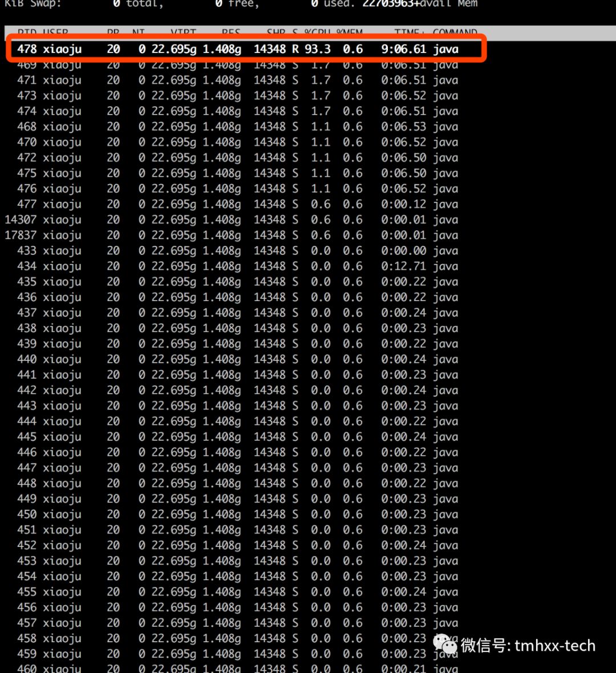Click on PID 436

point(27,297)
